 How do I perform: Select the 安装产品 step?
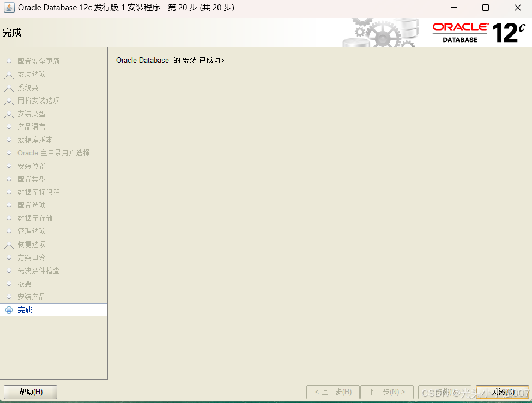32,297
